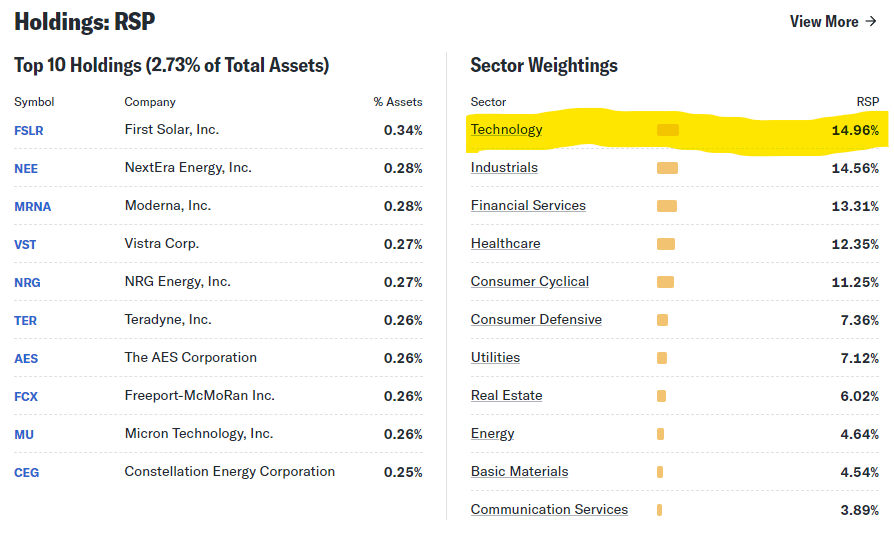Click the View More arrow link
The image size is (894, 534).
coord(832,22)
